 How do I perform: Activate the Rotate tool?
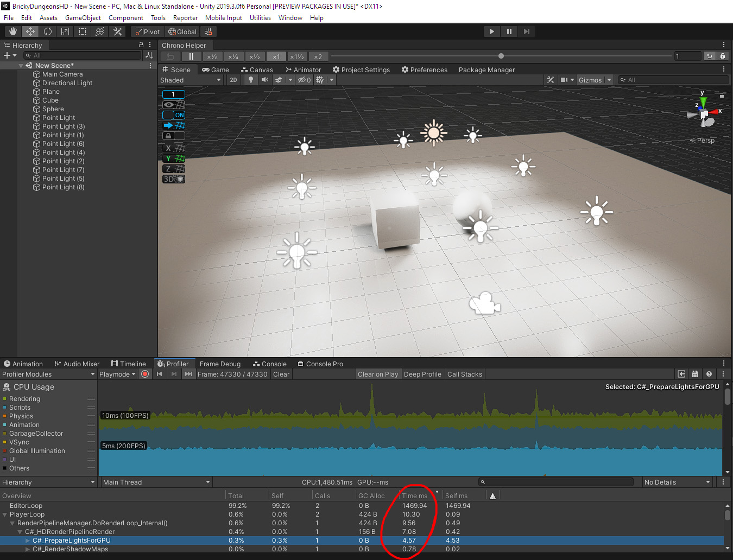pyautogui.click(x=47, y=31)
